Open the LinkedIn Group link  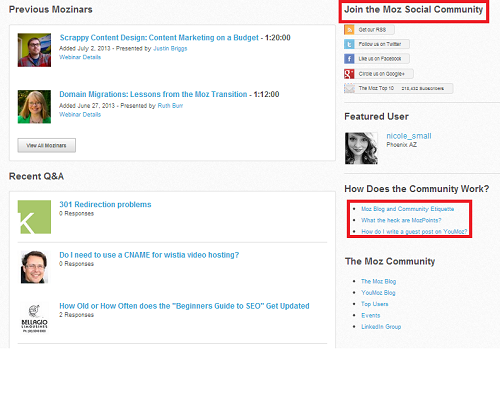coord(381,327)
